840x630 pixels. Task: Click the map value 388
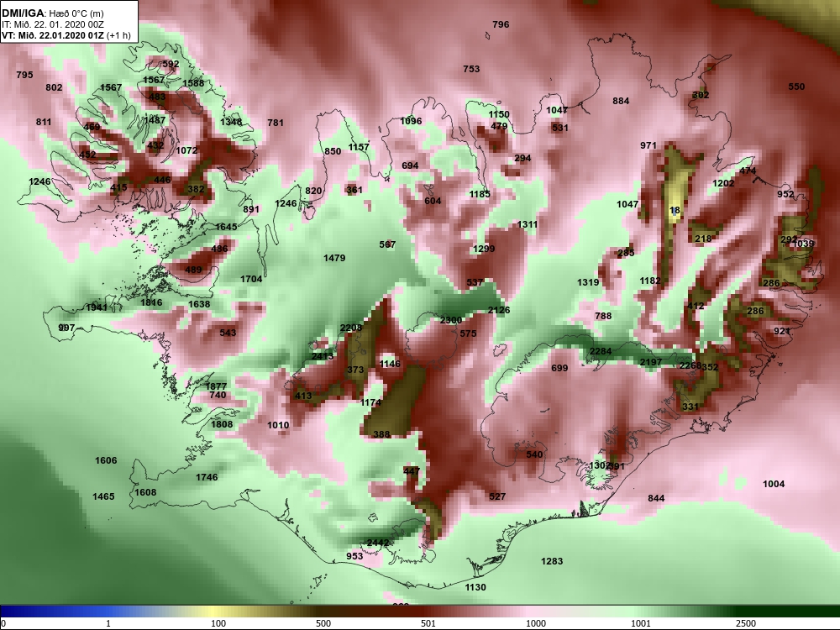382,434
